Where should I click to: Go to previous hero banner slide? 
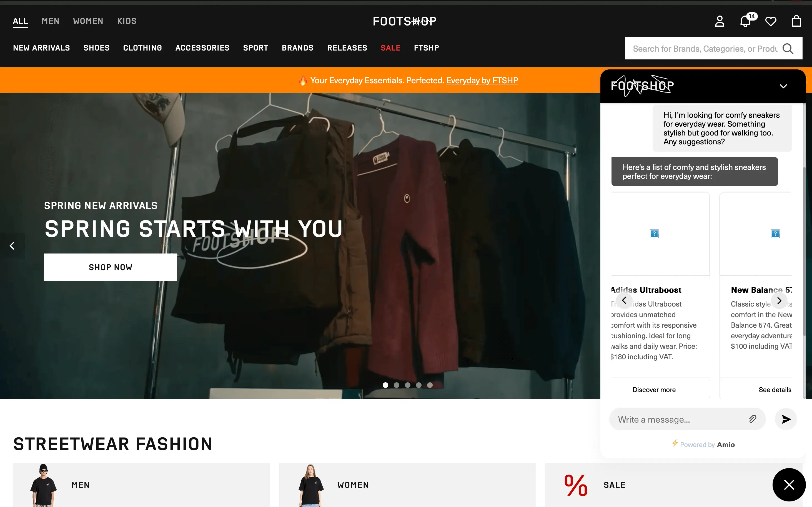12,246
